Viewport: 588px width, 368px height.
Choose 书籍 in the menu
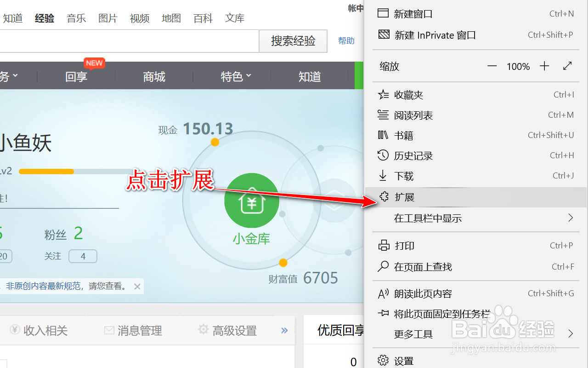475,136
